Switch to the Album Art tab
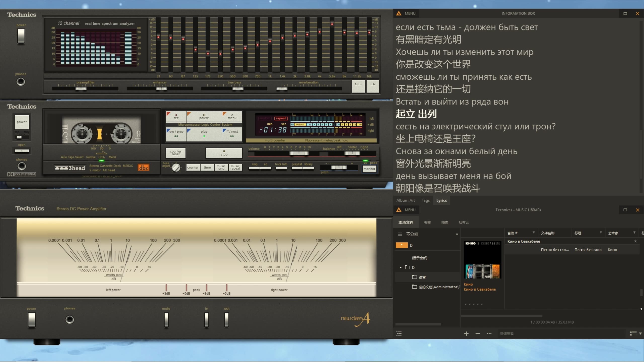Image resolution: width=644 pixels, height=362 pixels. coord(406,200)
